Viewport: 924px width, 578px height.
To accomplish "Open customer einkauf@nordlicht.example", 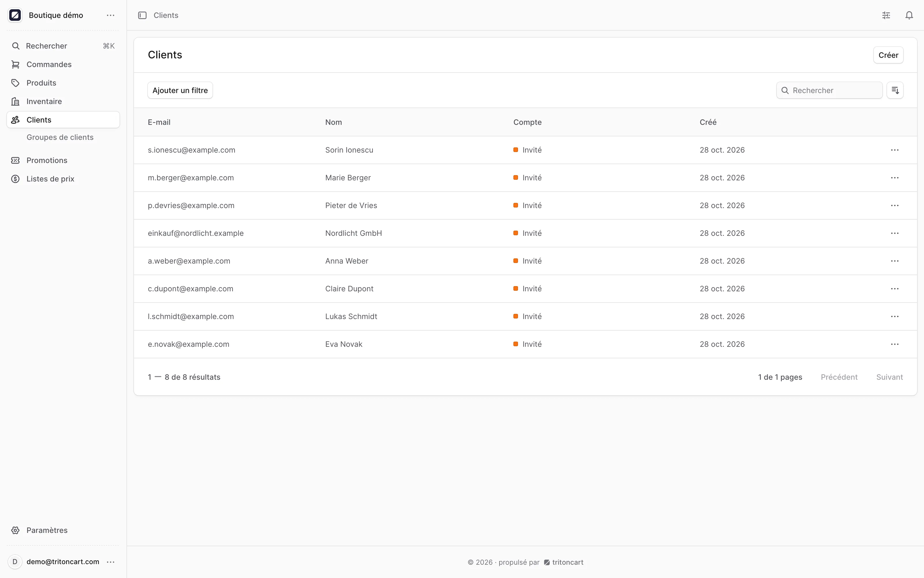I will pos(195,233).
